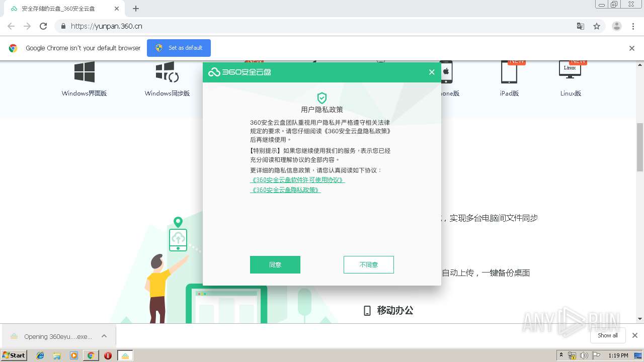Screen dimensions: 644x362
Task: Open the Linux版 download icon
Action: coord(570,70)
